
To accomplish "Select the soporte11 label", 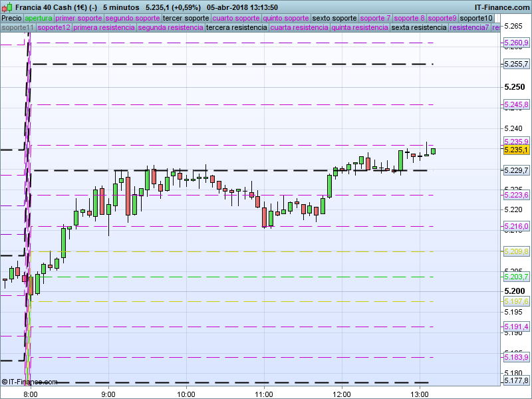I will (x=18, y=27).
